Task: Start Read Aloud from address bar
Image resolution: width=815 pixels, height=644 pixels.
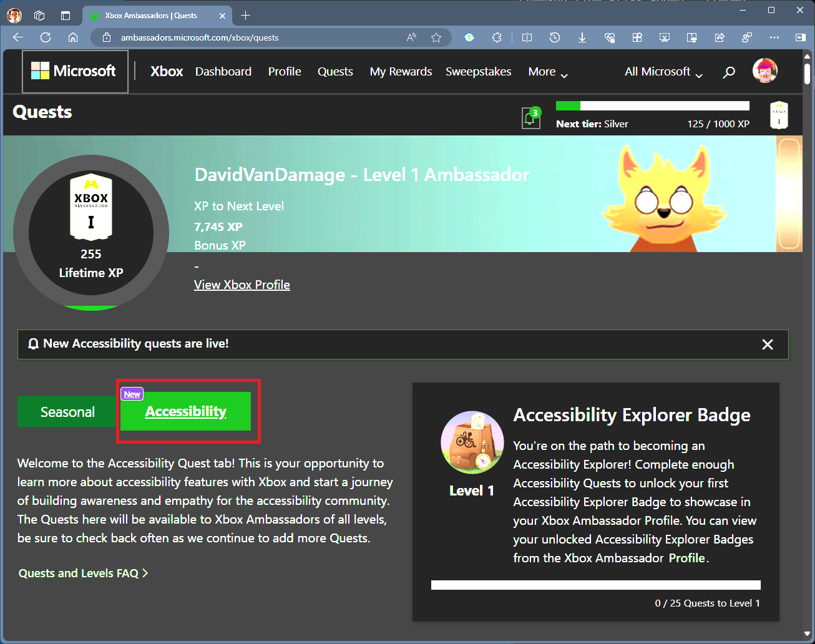Action: 411,37
